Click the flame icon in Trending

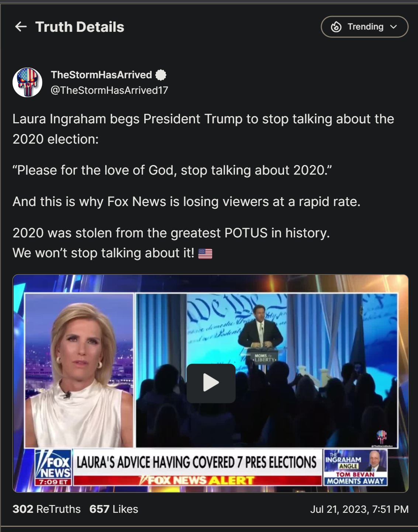[x=336, y=27]
